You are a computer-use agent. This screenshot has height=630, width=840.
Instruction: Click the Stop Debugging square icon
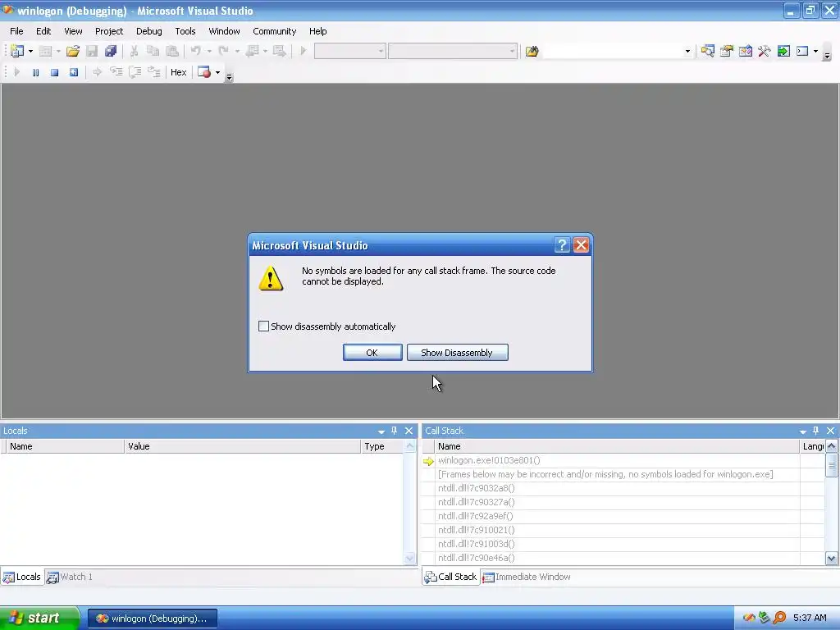click(54, 72)
